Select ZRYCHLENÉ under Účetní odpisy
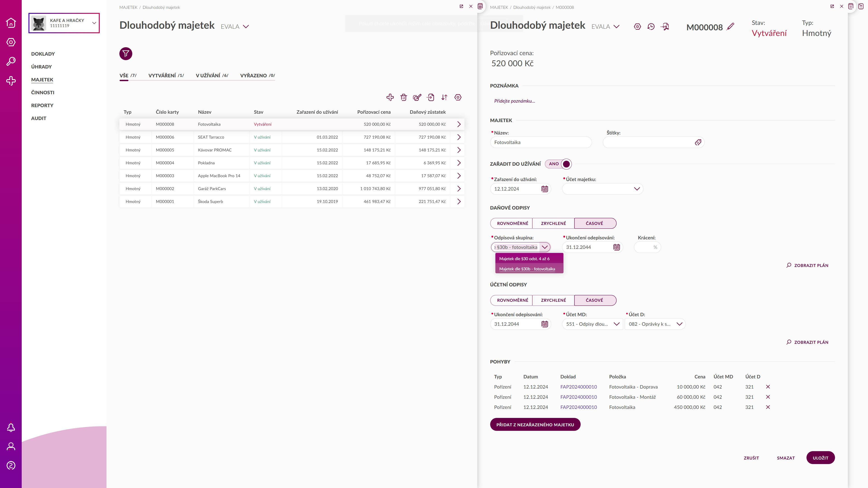The image size is (868, 488). 553,300
